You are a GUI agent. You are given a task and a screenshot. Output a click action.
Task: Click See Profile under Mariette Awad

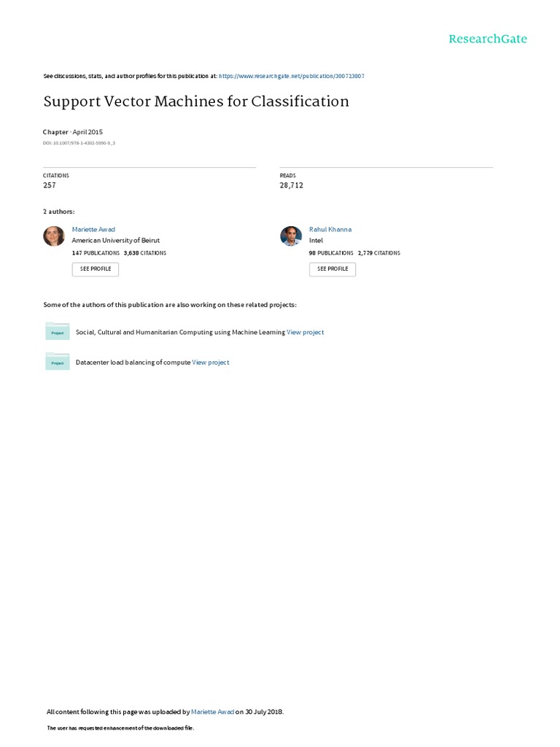click(x=95, y=268)
